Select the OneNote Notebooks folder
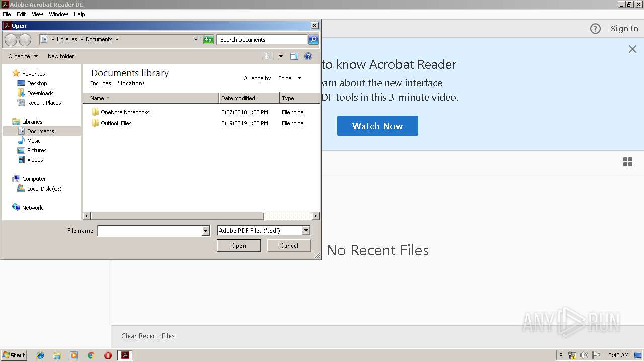The width and height of the screenshot is (644, 362). [125, 112]
